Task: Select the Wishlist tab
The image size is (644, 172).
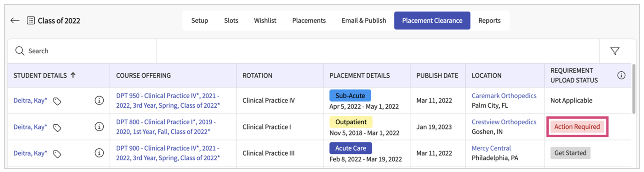Action: coord(265,21)
